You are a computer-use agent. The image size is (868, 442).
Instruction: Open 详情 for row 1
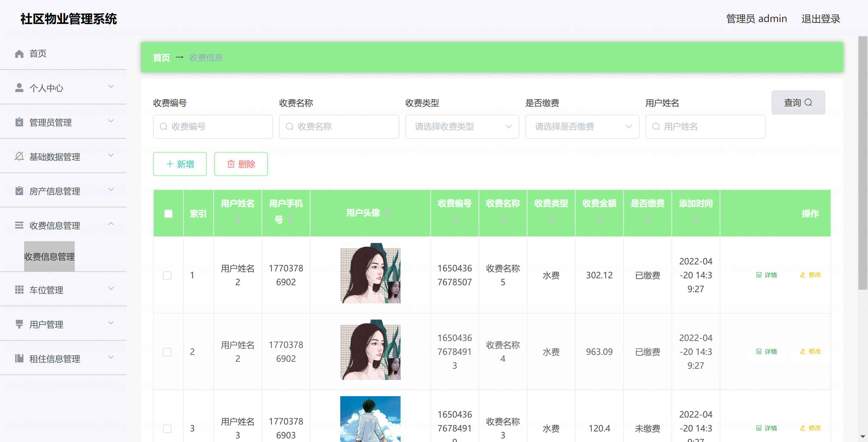coord(766,275)
